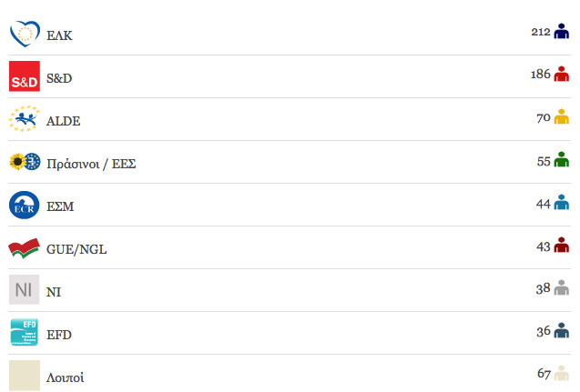This screenshot has width=580, height=392.
Task: Click the GUE/NGL group name
Action: (76, 249)
